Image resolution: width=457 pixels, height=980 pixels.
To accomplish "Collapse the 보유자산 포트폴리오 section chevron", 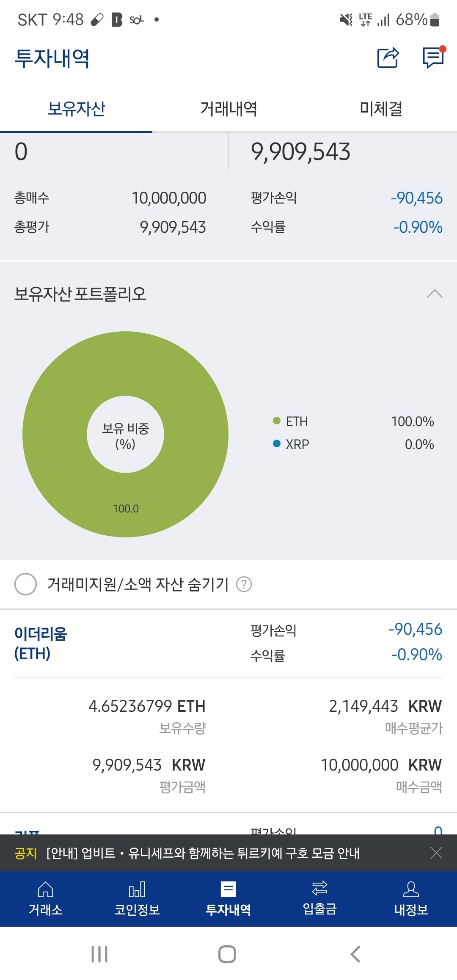I will click(435, 294).
